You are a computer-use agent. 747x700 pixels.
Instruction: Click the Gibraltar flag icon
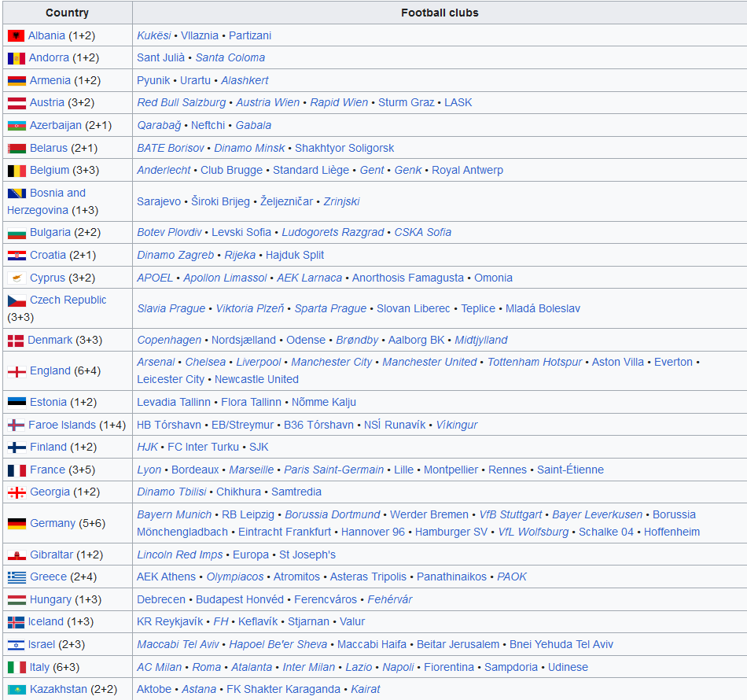point(17,555)
